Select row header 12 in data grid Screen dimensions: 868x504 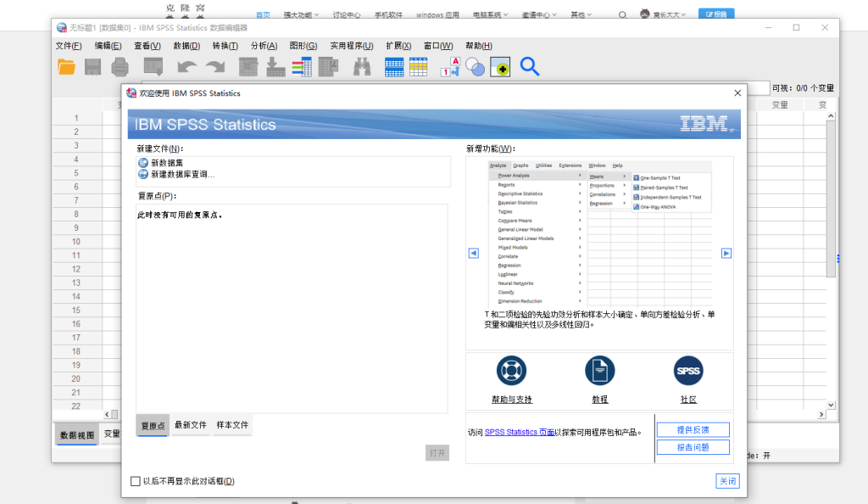click(76, 269)
